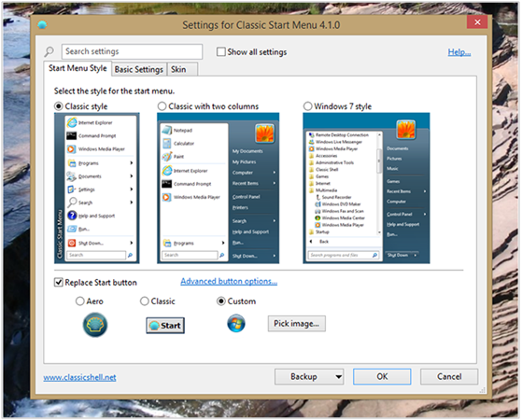Click the Pick image button
The height and width of the screenshot is (420, 522).
[297, 324]
